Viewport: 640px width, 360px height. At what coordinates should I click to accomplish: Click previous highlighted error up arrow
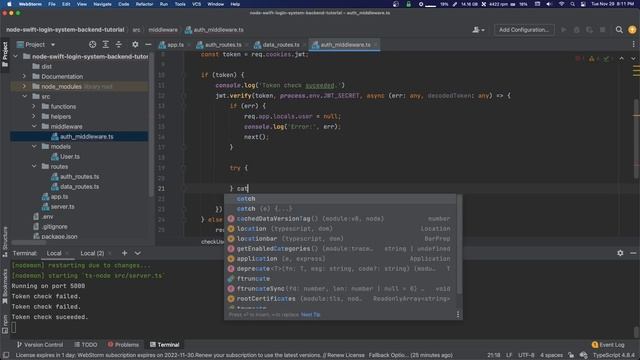(x=621, y=59)
